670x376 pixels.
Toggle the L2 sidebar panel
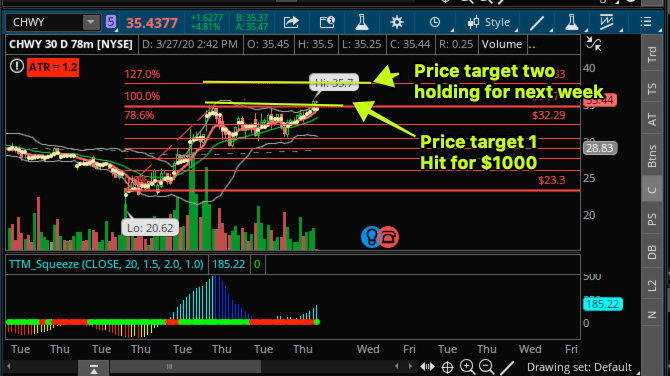652,285
